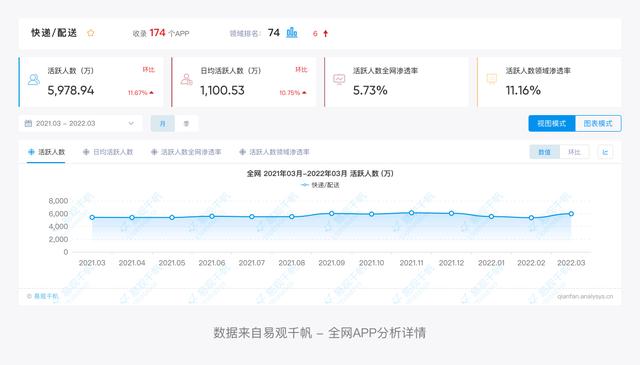Click the 1,100.53 daily active value

click(x=222, y=90)
